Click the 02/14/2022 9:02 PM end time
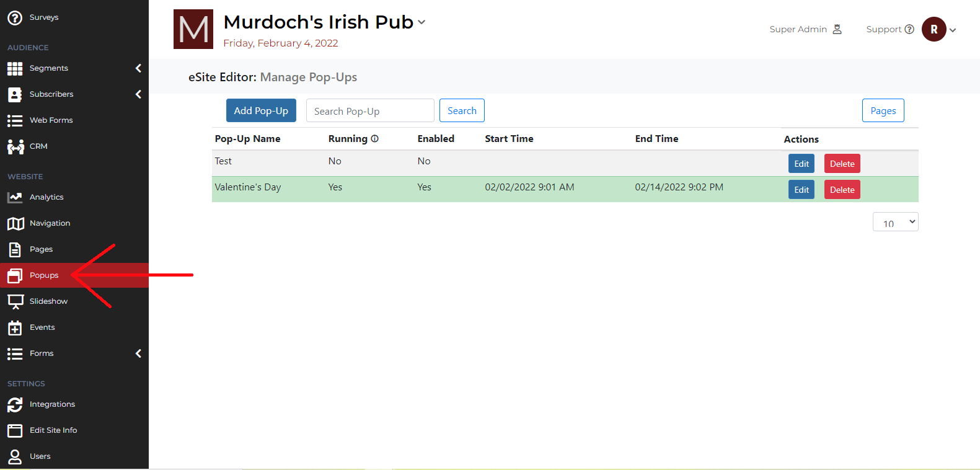This screenshot has width=980, height=470. pos(679,187)
